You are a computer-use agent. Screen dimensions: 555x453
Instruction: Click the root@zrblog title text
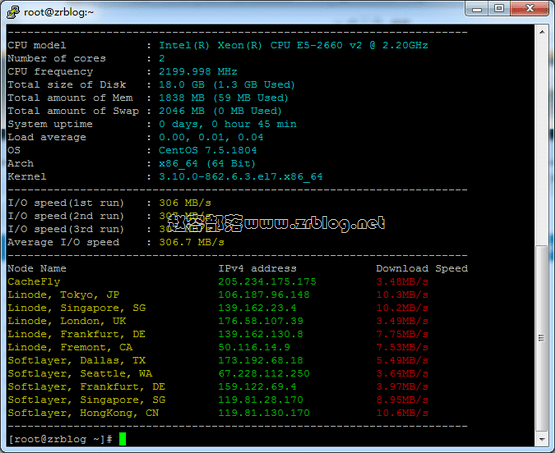(59, 12)
